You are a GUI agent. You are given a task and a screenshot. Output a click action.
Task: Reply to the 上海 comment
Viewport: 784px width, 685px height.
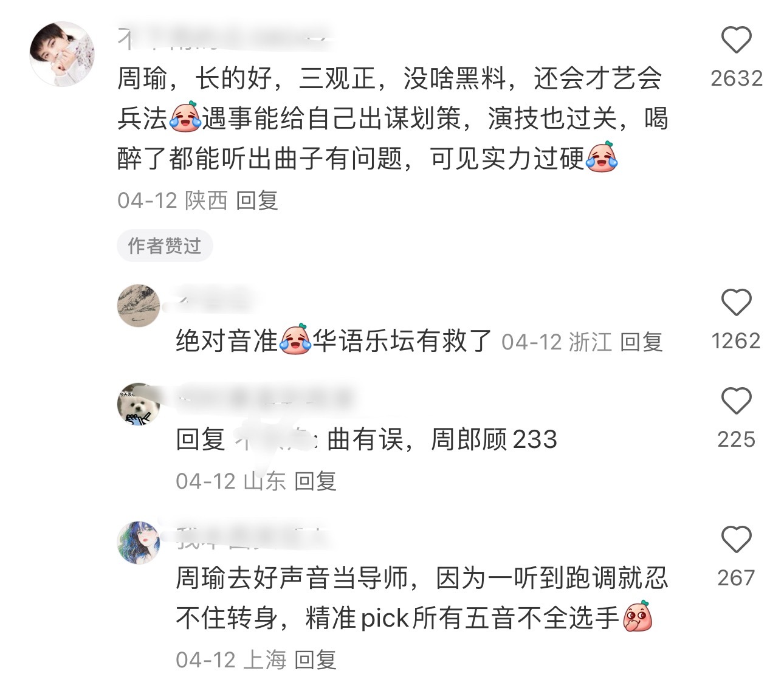pyautogui.click(x=315, y=659)
